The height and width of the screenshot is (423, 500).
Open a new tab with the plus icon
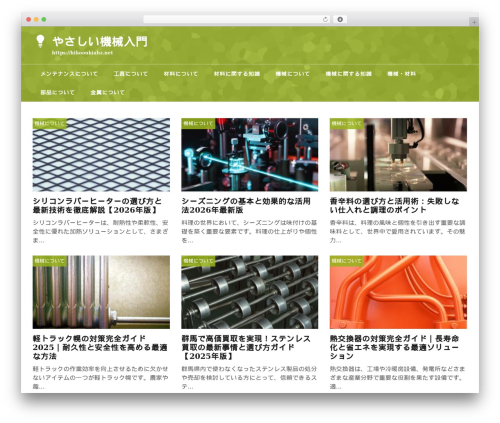click(x=474, y=22)
